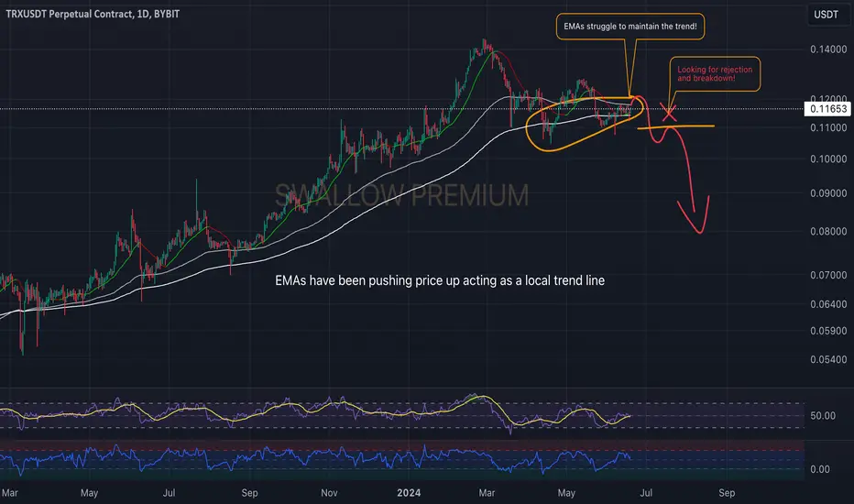Viewport: 854px width, 504px height.
Task: Click the May label right of 2024
Action: (566, 493)
